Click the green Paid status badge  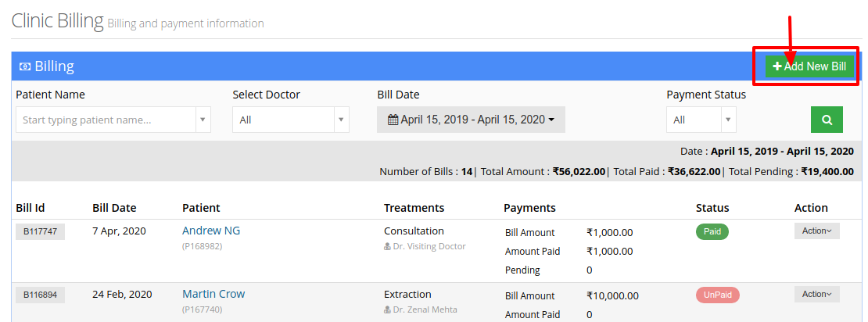tap(712, 232)
